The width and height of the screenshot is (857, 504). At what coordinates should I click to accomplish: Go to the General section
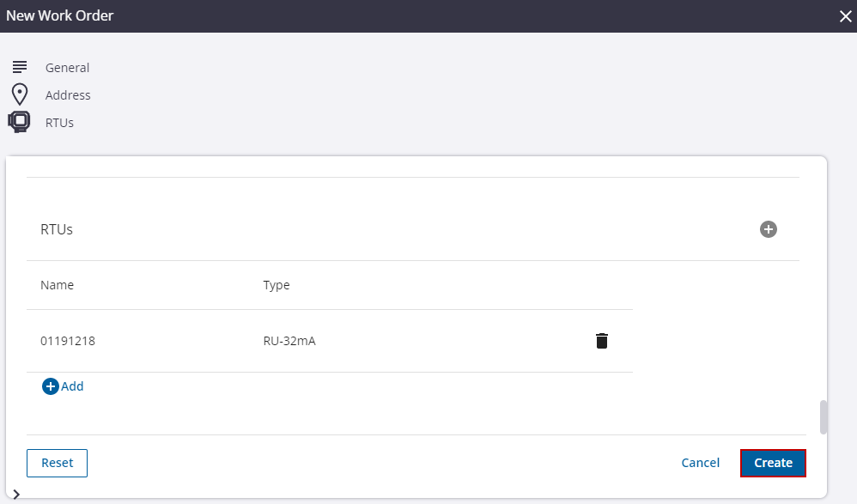click(x=67, y=68)
